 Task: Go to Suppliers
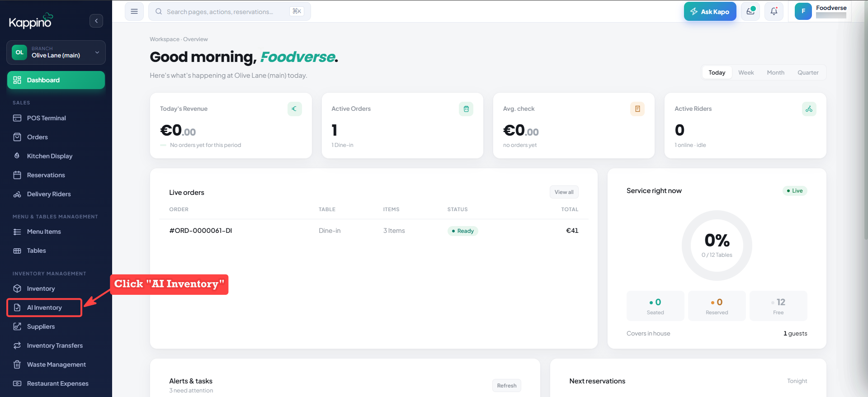[x=56, y=326]
